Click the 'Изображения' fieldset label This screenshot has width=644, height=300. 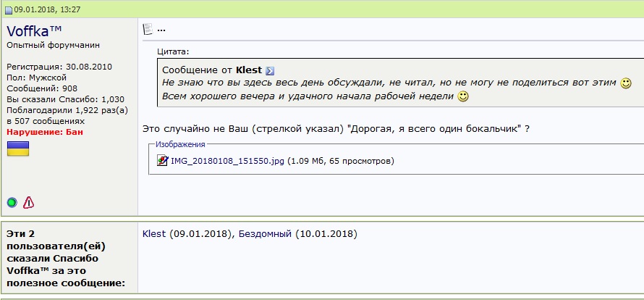click(x=180, y=144)
